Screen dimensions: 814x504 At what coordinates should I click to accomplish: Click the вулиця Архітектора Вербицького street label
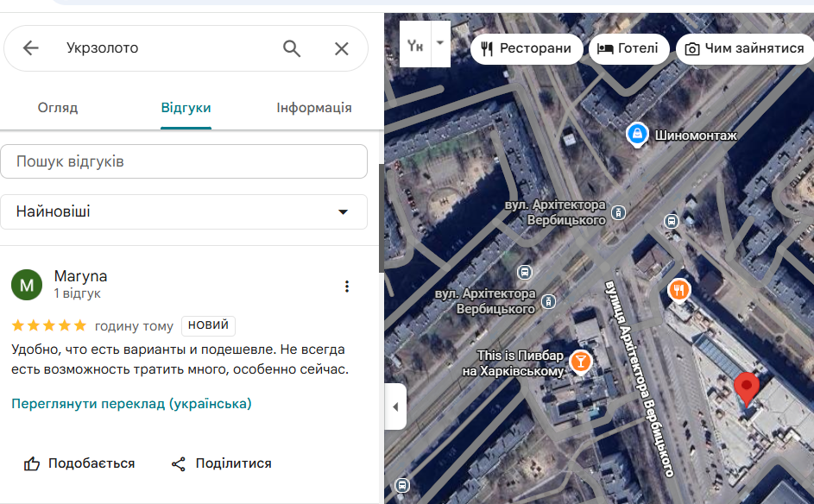point(640,379)
